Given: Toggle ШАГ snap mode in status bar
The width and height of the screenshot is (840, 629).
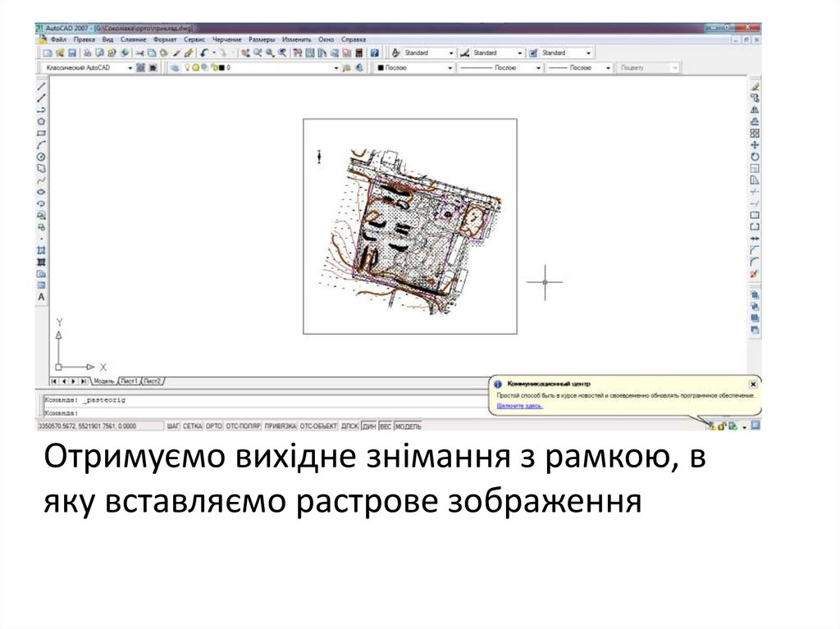Looking at the screenshot, I should point(173,426).
